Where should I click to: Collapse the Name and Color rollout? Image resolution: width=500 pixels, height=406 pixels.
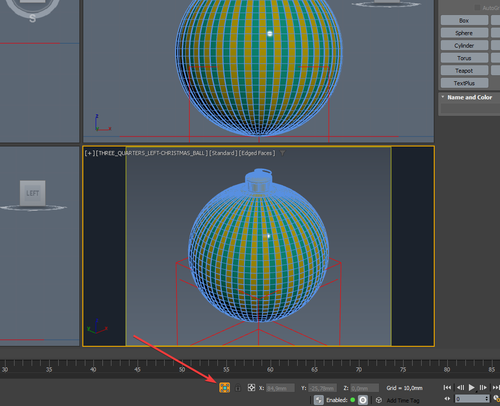pyautogui.click(x=469, y=97)
